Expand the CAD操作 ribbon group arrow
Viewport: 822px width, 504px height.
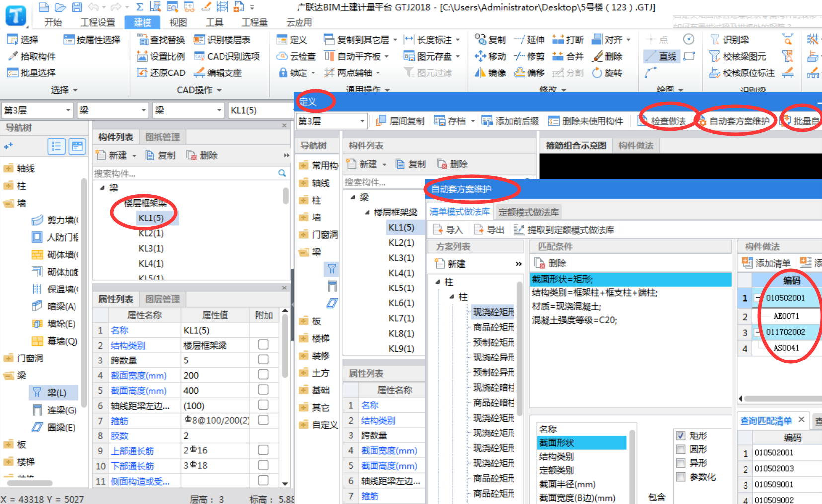click(x=219, y=90)
